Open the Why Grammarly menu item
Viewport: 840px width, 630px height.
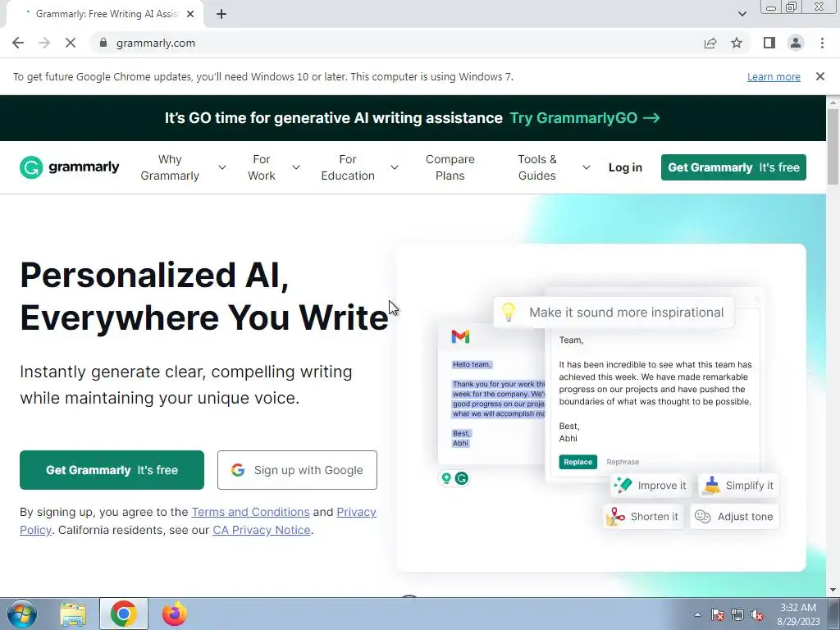click(170, 167)
